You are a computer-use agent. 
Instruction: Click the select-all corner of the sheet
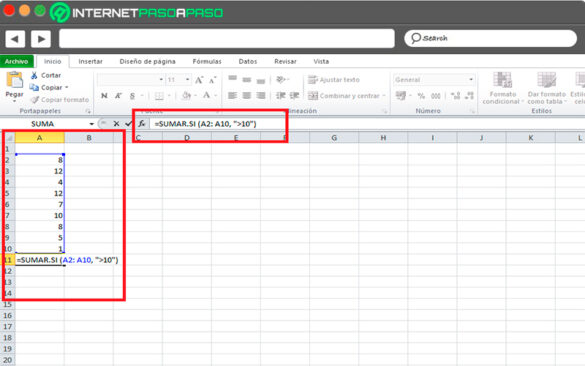[x=8, y=138]
